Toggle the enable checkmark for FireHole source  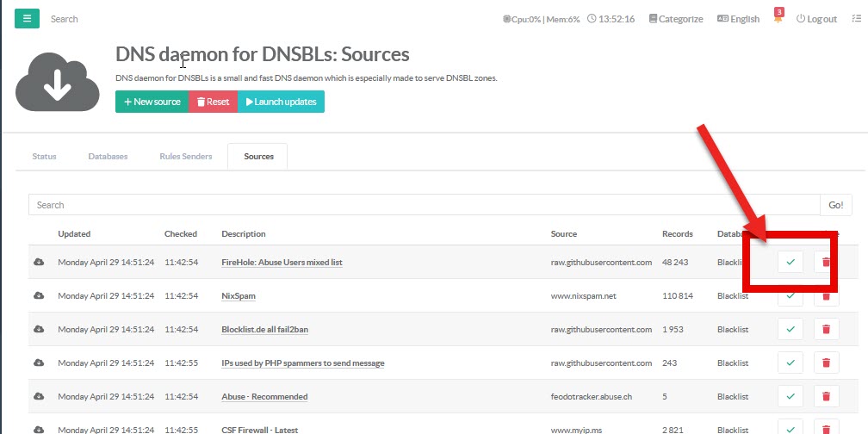tap(790, 262)
